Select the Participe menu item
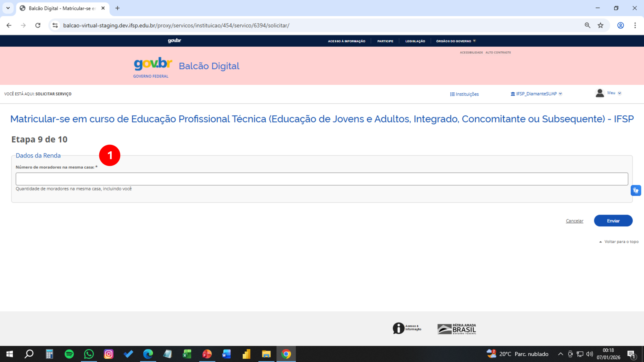The image size is (644, 362). pos(385,41)
